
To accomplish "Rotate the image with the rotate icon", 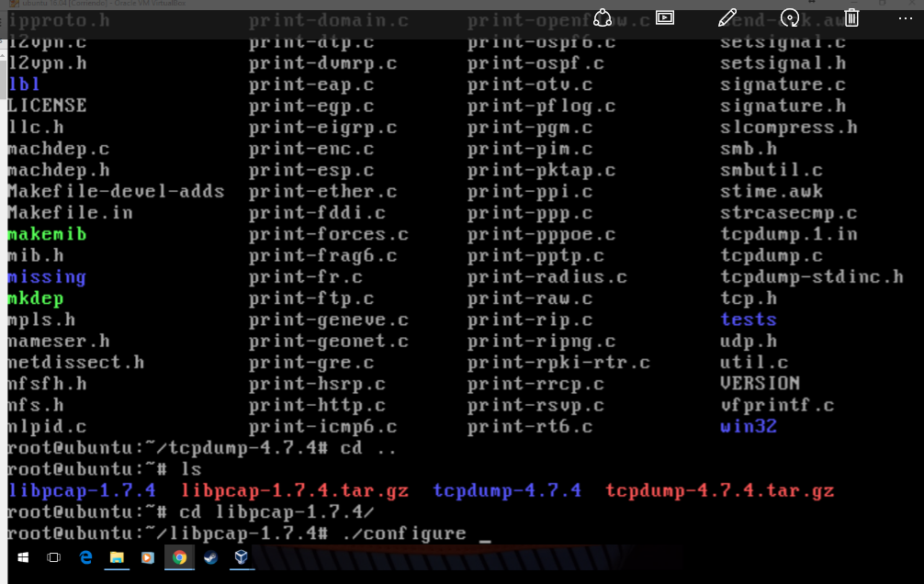I will click(x=789, y=17).
